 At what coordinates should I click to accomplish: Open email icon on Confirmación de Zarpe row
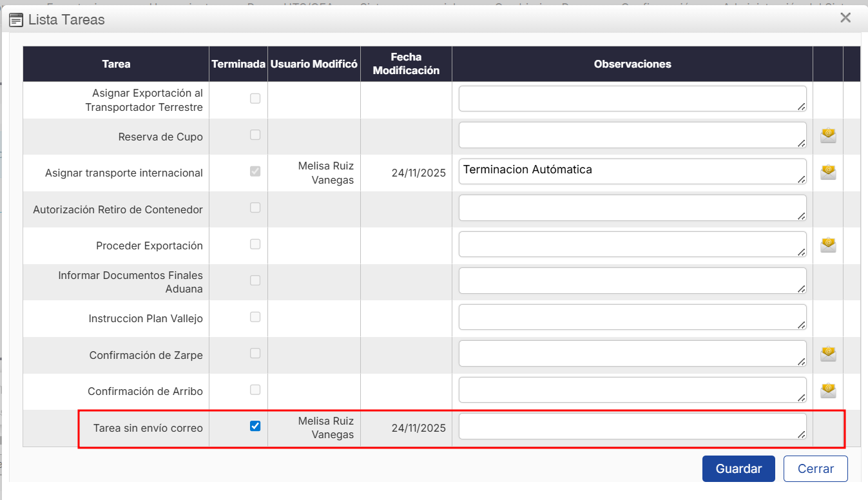point(828,354)
